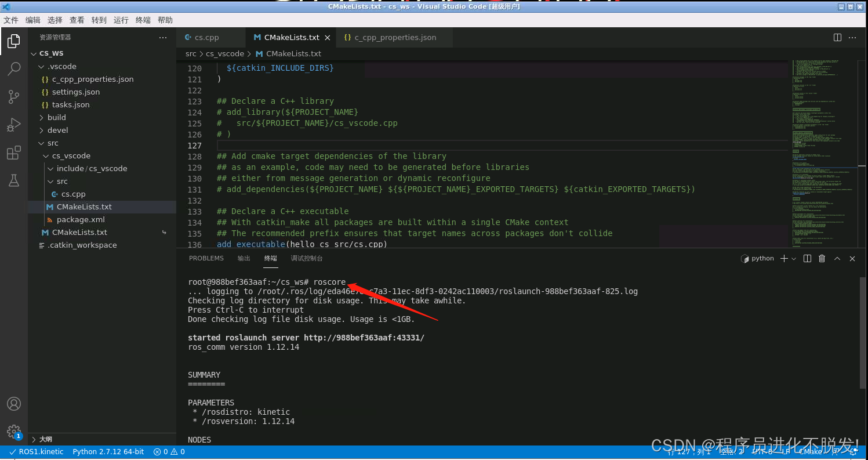The height and width of the screenshot is (460, 868).
Task: Open the 编辑 menu
Action: point(33,20)
